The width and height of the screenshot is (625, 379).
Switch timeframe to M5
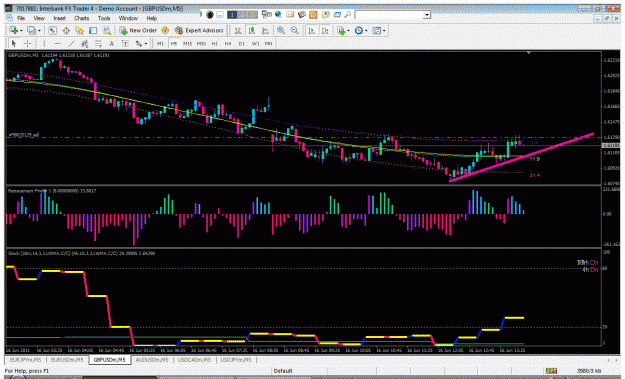pyautogui.click(x=174, y=43)
